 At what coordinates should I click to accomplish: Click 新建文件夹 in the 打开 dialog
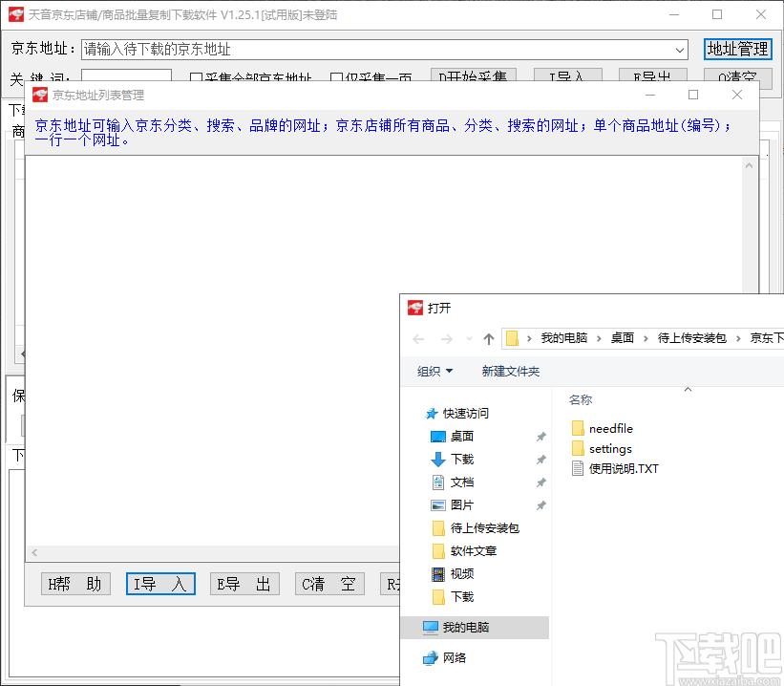pyautogui.click(x=511, y=372)
